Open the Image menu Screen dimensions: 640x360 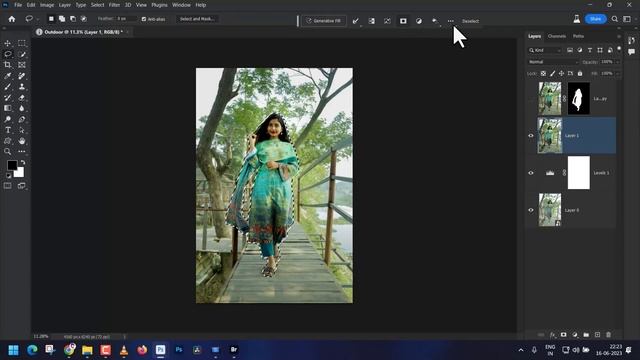(47, 5)
